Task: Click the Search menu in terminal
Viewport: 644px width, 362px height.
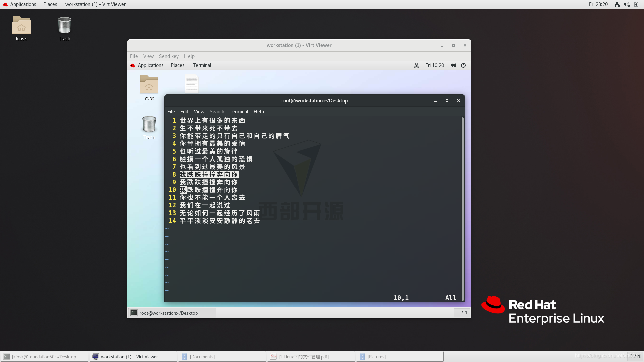Action: [217, 111]
